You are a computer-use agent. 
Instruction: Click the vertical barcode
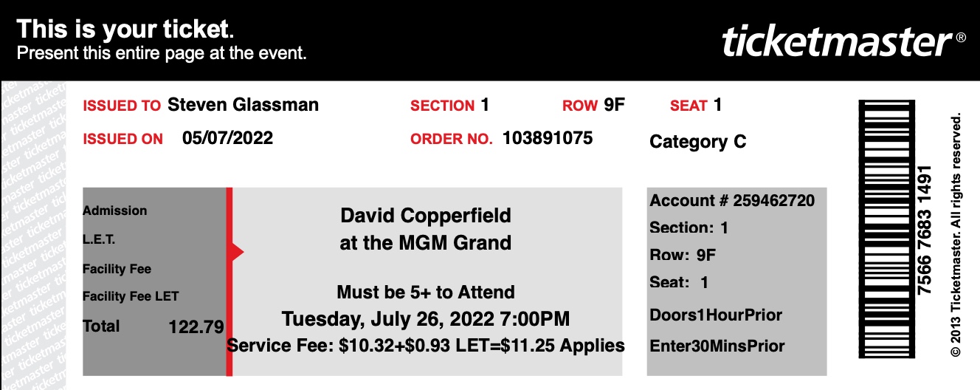click(x=887, y=228)
